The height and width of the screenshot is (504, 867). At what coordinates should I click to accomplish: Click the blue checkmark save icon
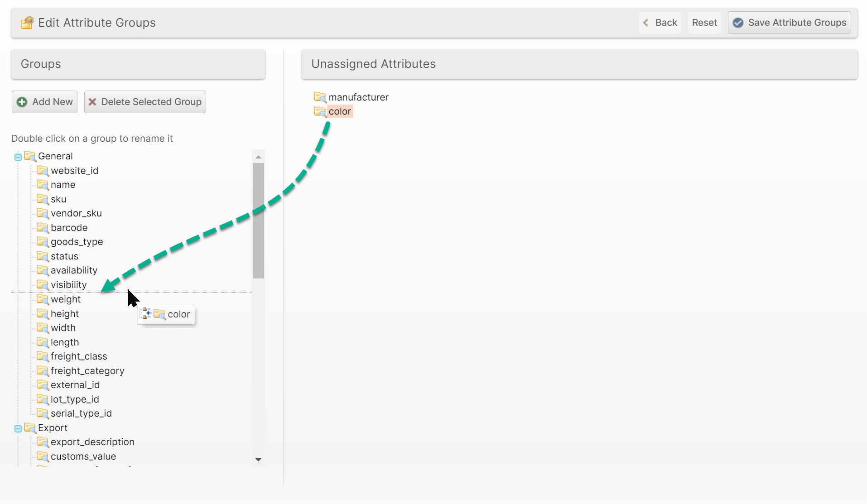pos(738,23)
